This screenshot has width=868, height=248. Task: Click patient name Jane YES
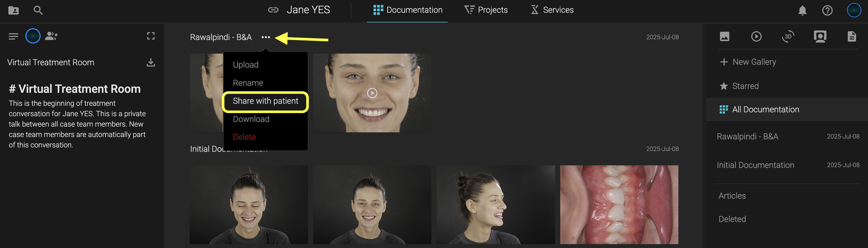click(308, 10)
